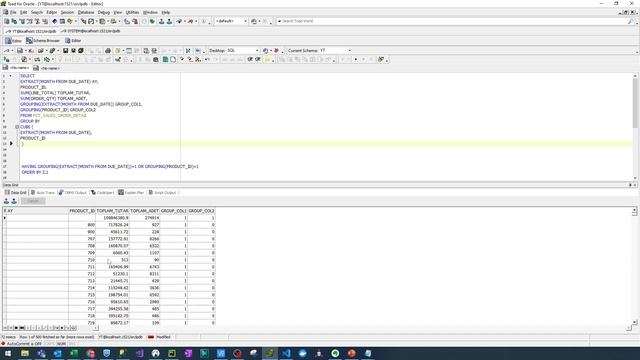640x360 pixels.
Task: Click the Cancel button above the grid
Action: tap(33, 201)
